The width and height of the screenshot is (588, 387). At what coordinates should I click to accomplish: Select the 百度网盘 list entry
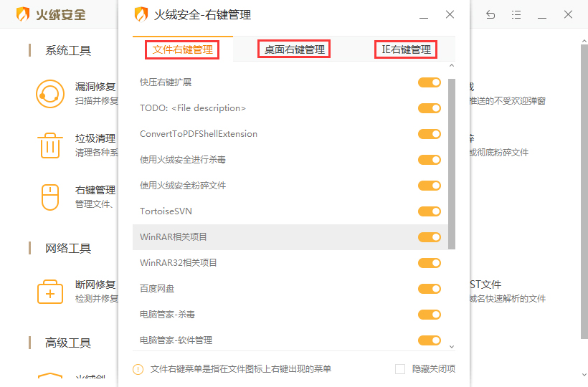[x=157, y=289]
